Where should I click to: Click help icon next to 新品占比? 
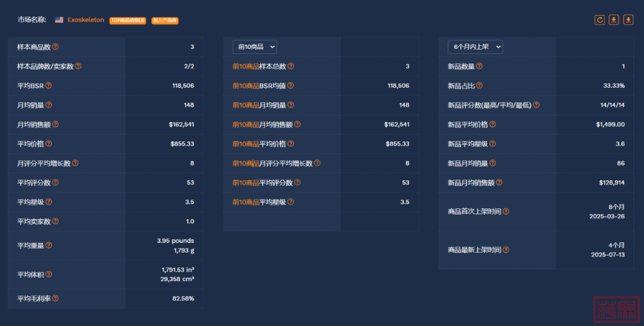pos(479,85)
